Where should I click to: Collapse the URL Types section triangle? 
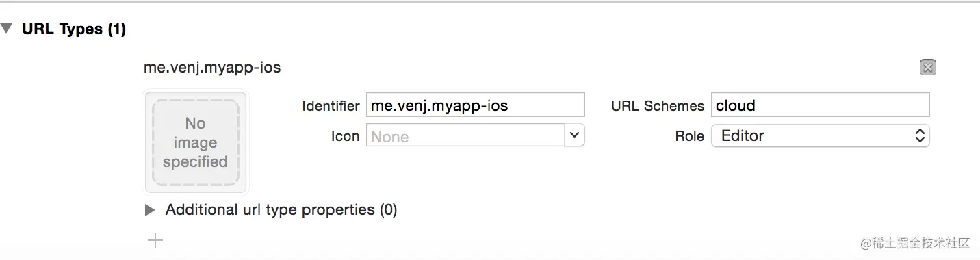coord(6,29)
